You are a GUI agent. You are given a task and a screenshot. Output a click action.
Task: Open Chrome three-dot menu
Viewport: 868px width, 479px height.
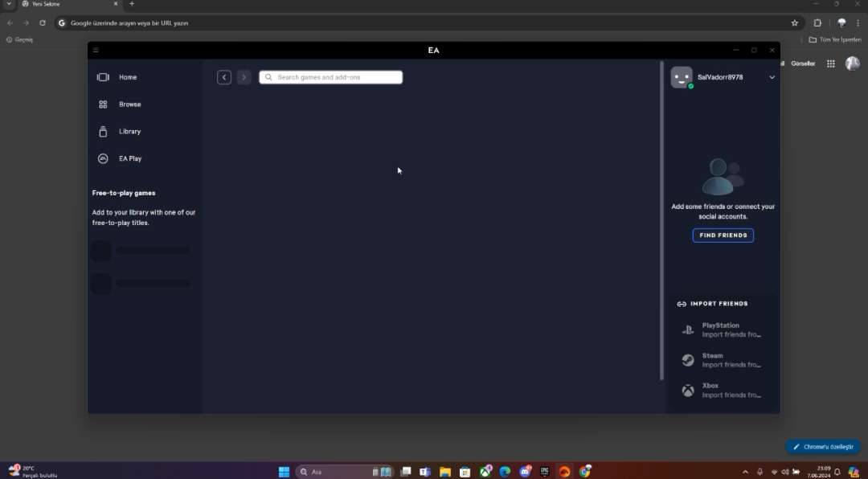tap(858, 23)
